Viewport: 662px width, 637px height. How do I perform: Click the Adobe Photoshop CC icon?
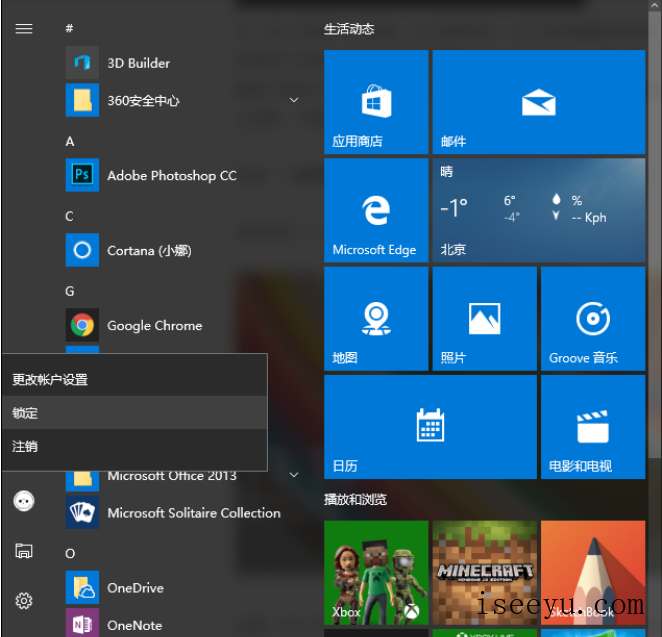point(82,175)
